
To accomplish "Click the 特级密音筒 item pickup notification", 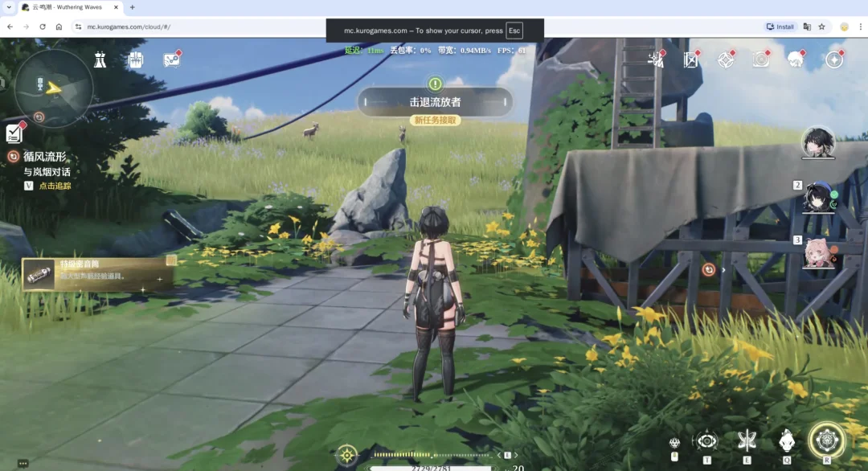I will [99, 273].
